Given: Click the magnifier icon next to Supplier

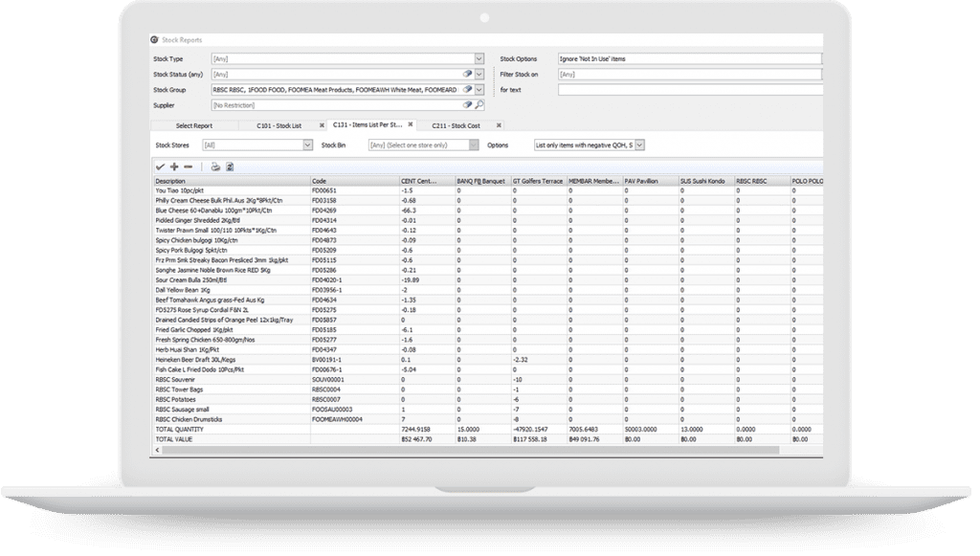Looking at the screenshot, I should click(x=480, y=103).
